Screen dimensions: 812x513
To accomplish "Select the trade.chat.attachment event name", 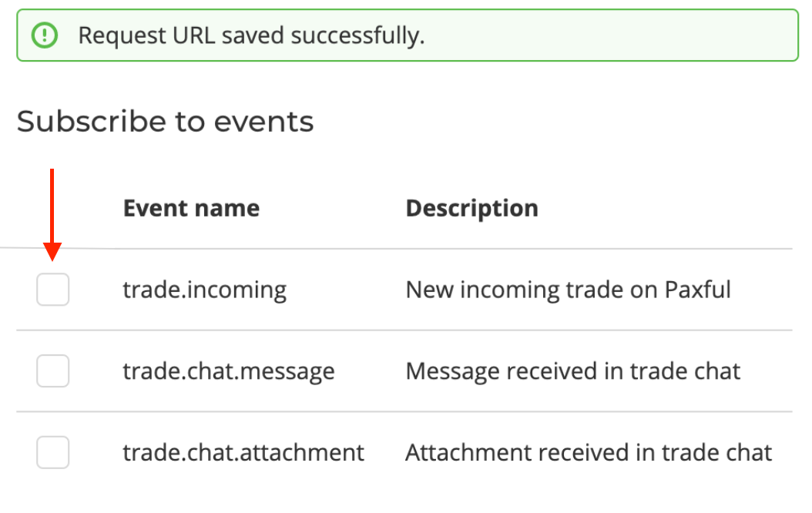I will coord(243,452).
